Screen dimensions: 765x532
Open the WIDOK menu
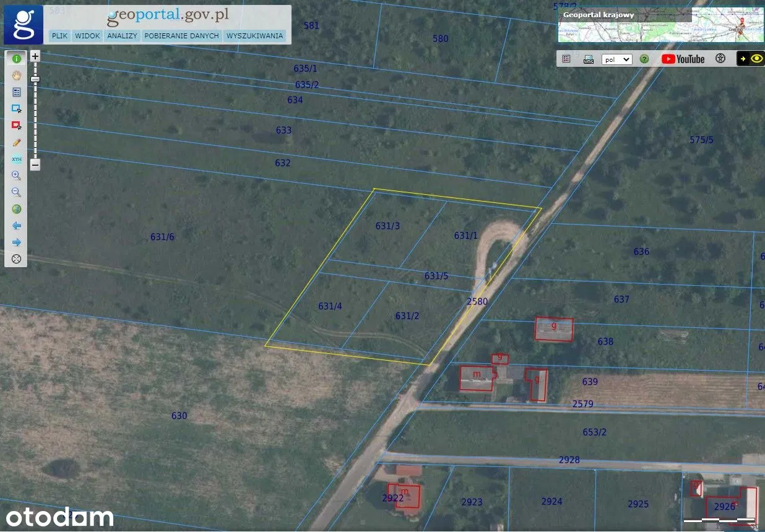[x=87, y=36]
